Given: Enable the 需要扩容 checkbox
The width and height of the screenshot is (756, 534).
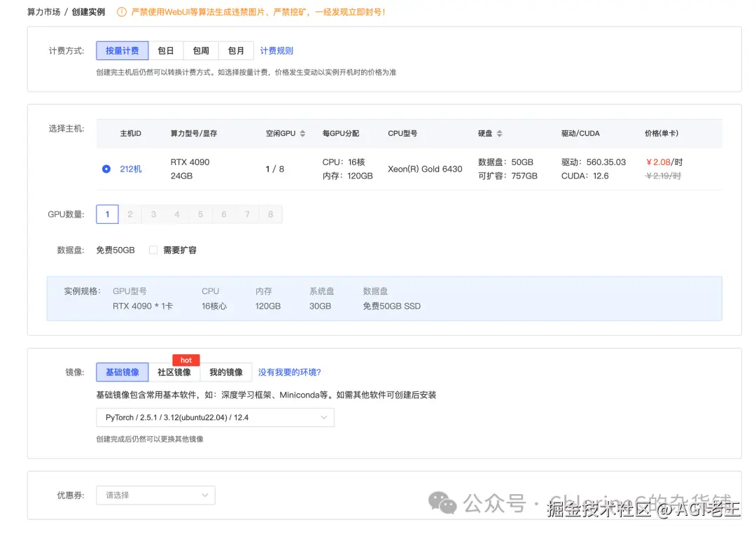Looking at the screenshot, I should click(153, 250).
